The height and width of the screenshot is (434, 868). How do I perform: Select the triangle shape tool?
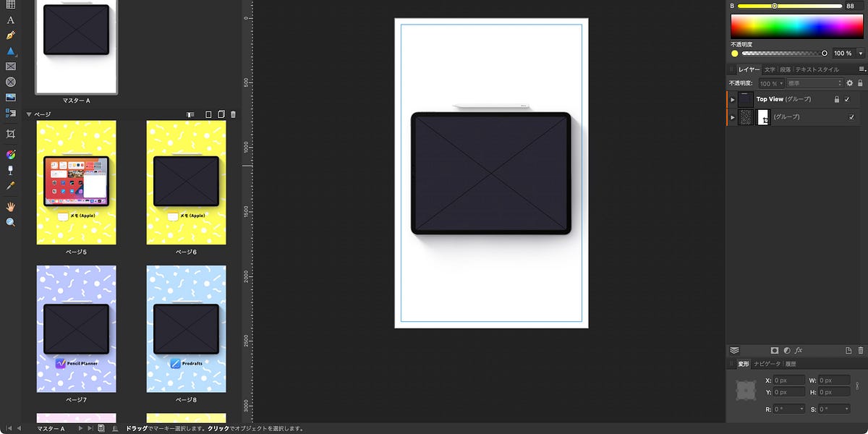[x=10, y=51]
